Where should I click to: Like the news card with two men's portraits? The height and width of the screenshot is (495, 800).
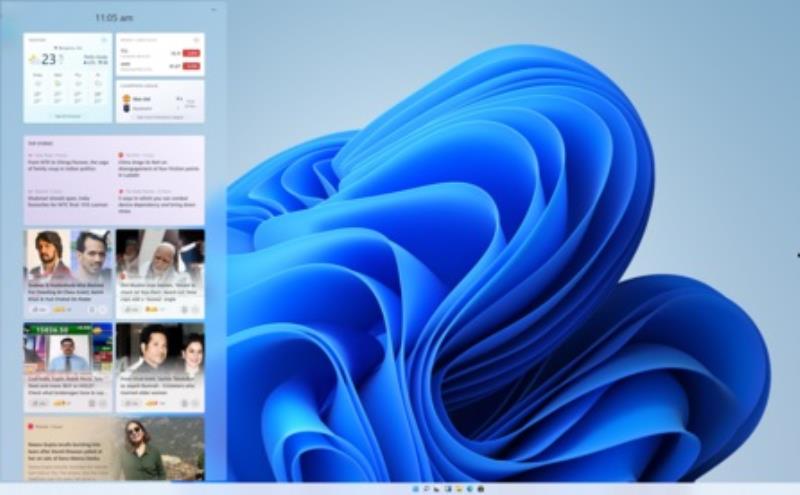39,310
